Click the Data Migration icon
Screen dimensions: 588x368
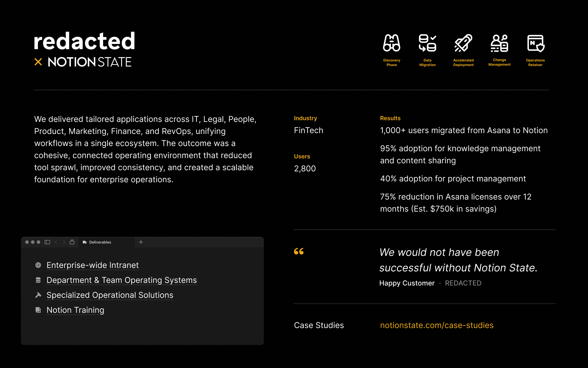(427, 43)
